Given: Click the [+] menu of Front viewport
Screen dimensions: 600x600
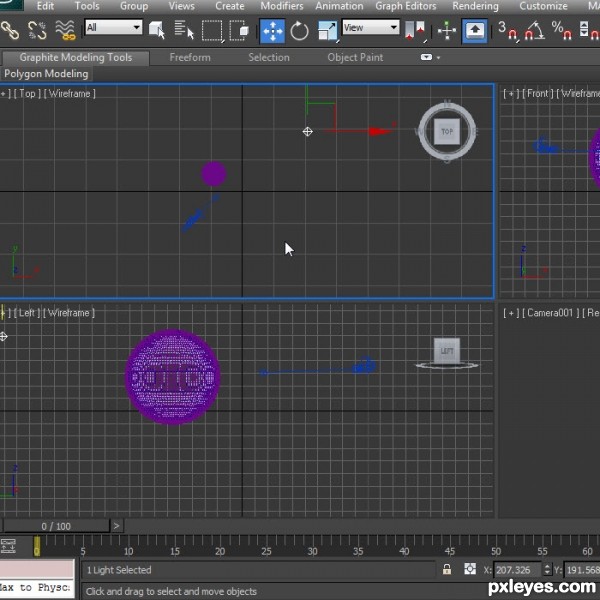Looking at the screenshot, I should [x=511, y=94].
